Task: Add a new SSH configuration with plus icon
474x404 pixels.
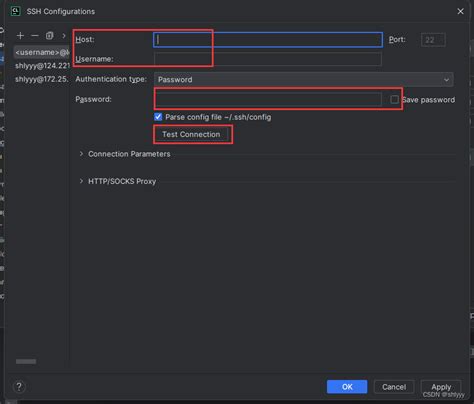Action: [x=20, y=36]
